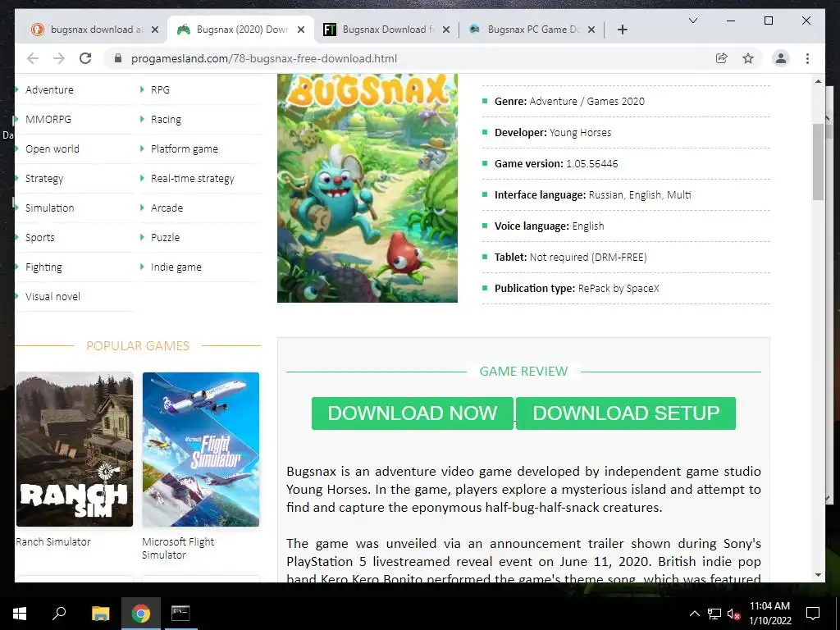Open the MMORPG category
840x630 pixels.
click(x=48, y=119)
